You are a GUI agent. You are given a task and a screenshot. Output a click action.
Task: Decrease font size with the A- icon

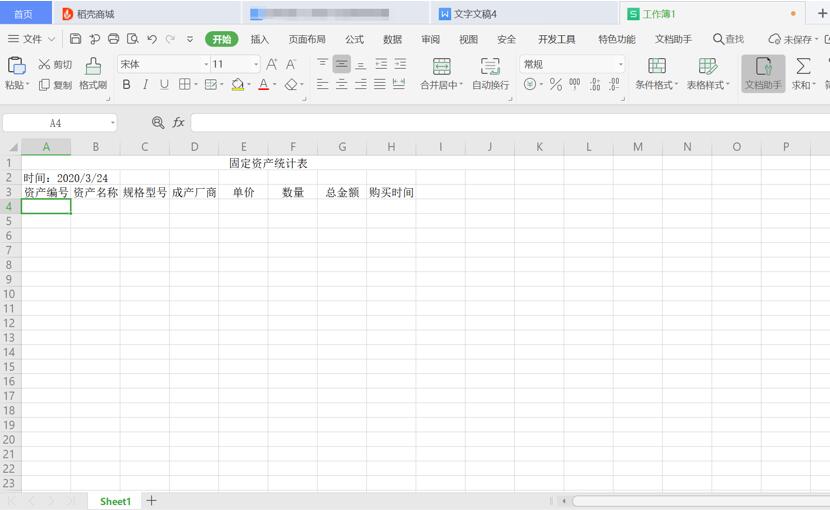click(x=291, y=65)
